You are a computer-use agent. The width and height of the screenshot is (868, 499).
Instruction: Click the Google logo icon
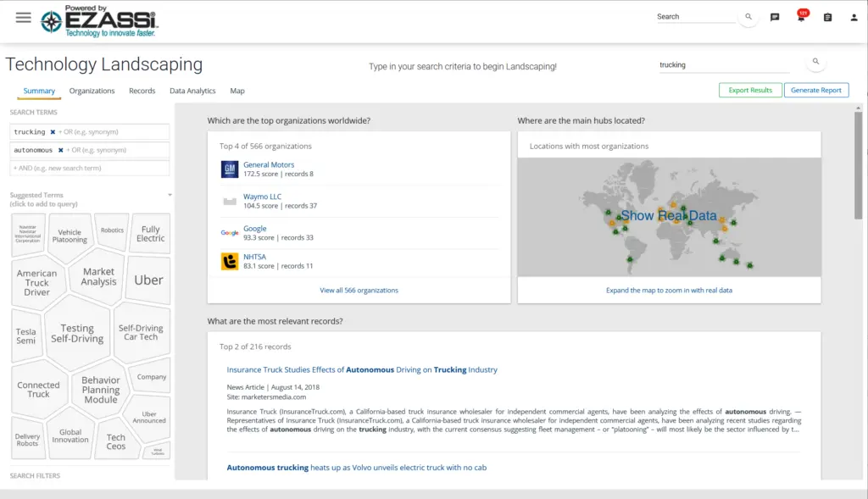coord(230,233)
